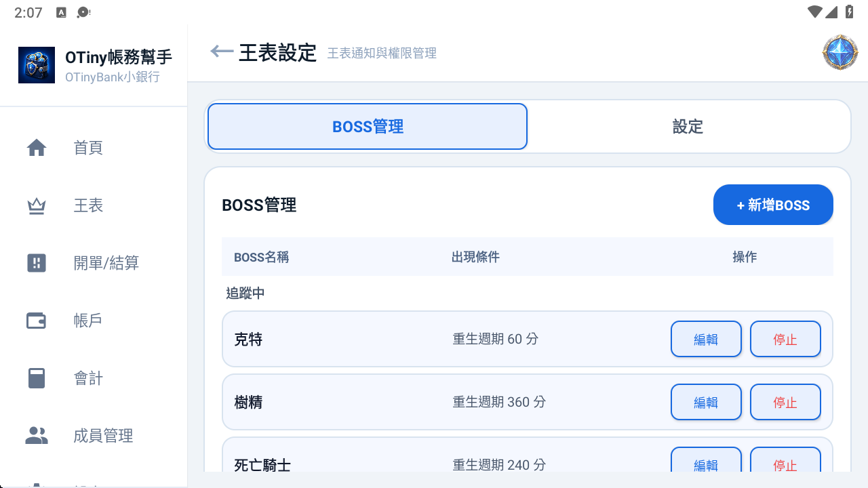Add a new boss with 新增BOSS

coord(773,205)
